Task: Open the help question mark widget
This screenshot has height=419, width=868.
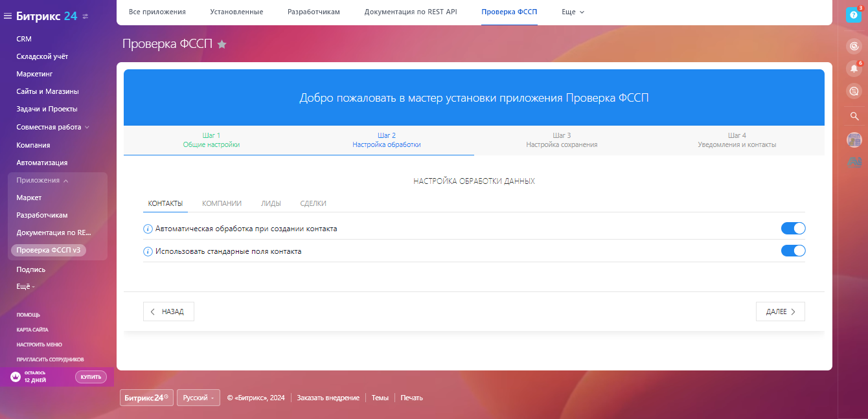Action: point(854,14)
